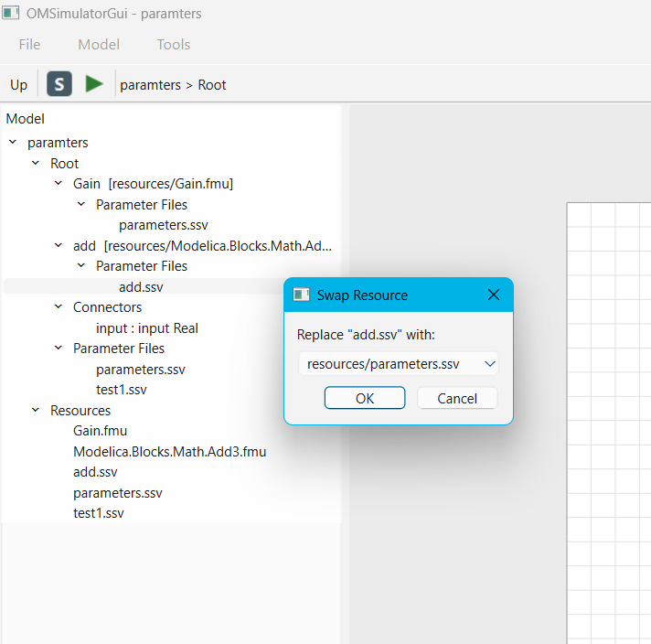This screenshot has width=651, height=644.
Task: Close the Swap Resource dialog
Action: pyautogui.click(x=494, y=295)
